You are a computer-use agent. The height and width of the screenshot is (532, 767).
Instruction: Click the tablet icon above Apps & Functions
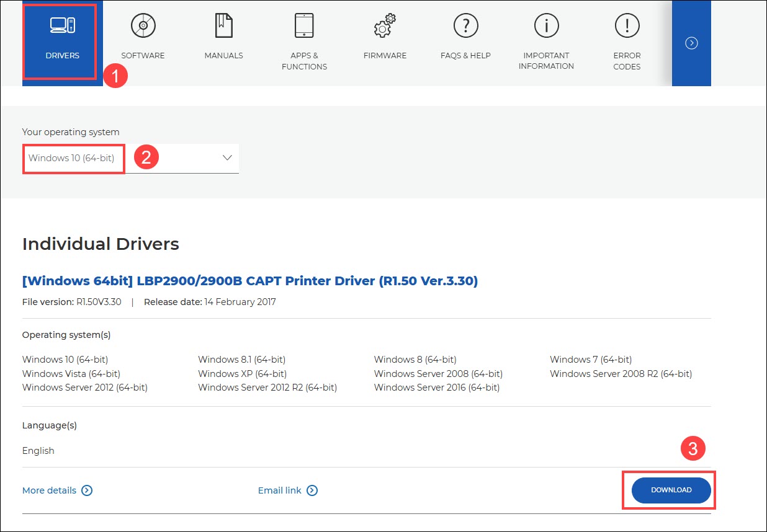304,25
